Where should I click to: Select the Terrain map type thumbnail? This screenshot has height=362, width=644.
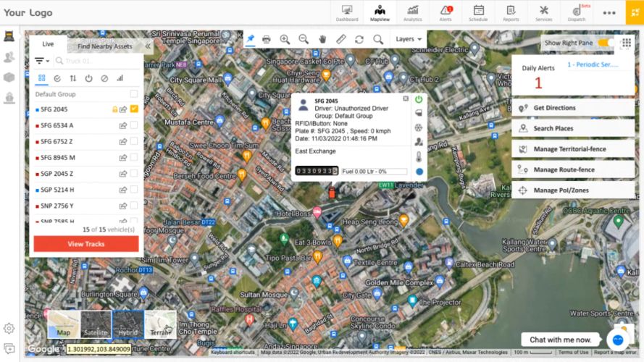click(160, 325)
